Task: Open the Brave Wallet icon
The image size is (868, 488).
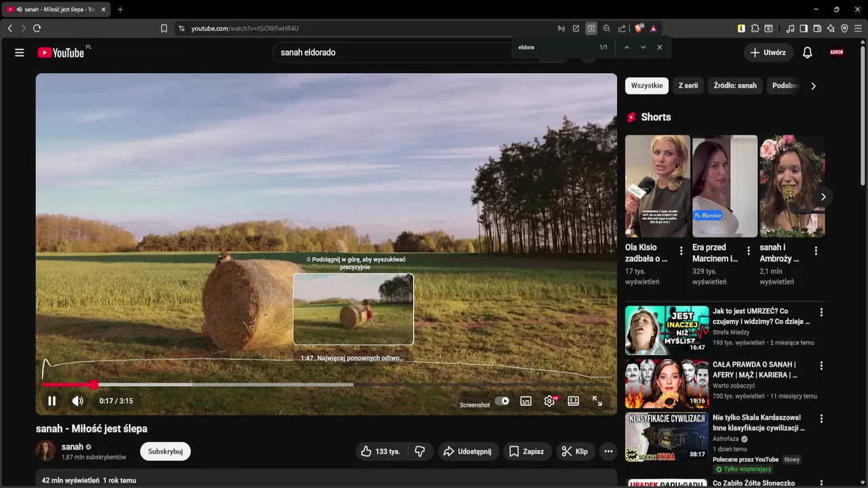Action: point(817,28)
